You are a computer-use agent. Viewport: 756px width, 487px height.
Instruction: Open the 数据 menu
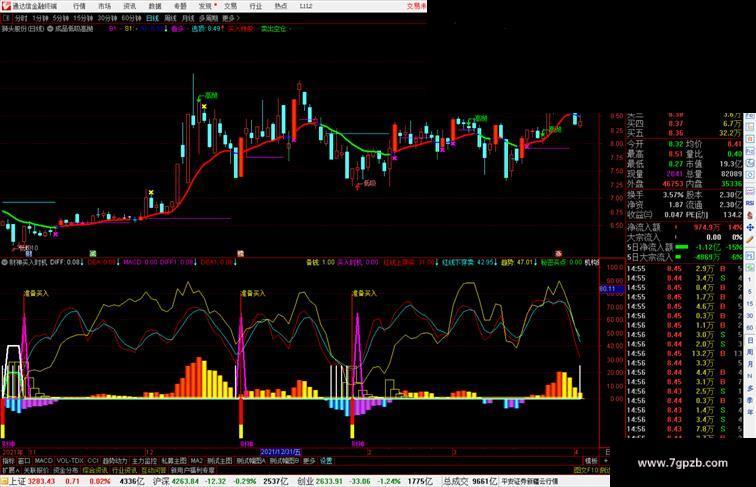click(155, 6)
